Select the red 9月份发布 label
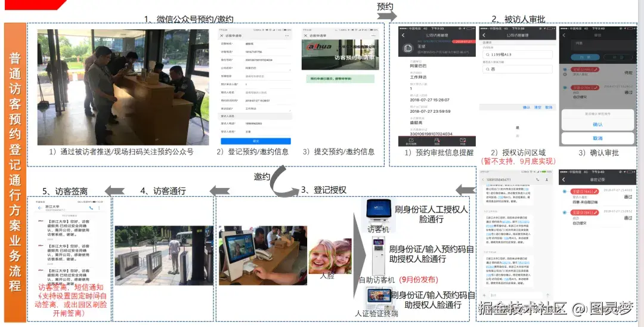Viewport: 644px width, 327px height. [x=419, y=280]
